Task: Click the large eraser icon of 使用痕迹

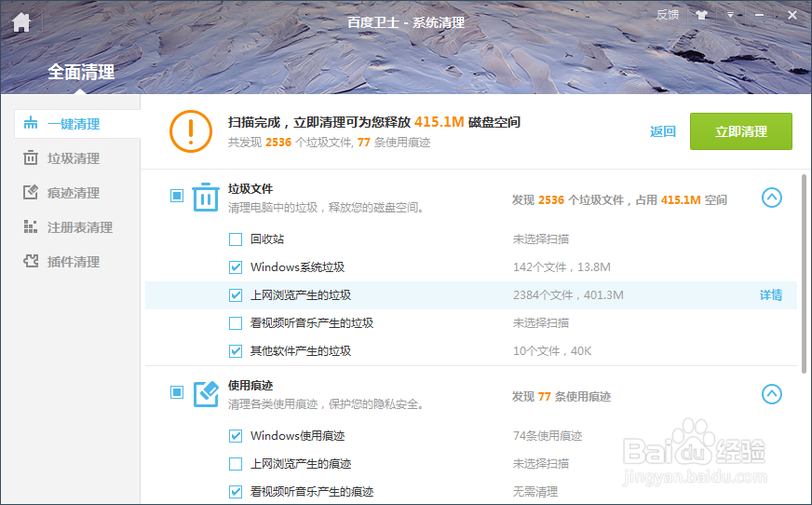Action: (x=206, y=394)
